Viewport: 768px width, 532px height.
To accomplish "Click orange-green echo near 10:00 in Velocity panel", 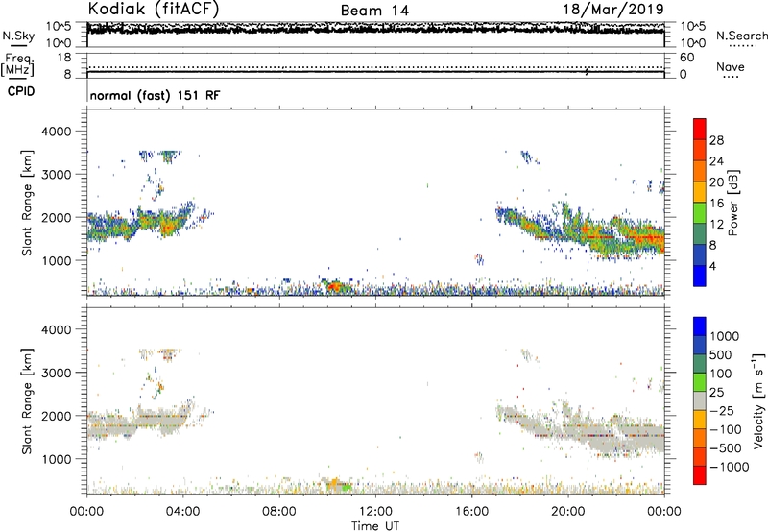I will pyautogui.click(x=337, y=485).
